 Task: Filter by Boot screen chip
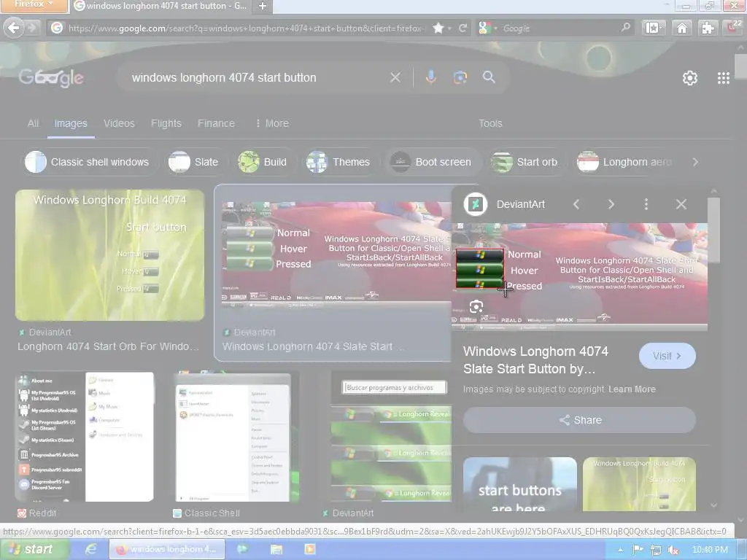[433, 162]
